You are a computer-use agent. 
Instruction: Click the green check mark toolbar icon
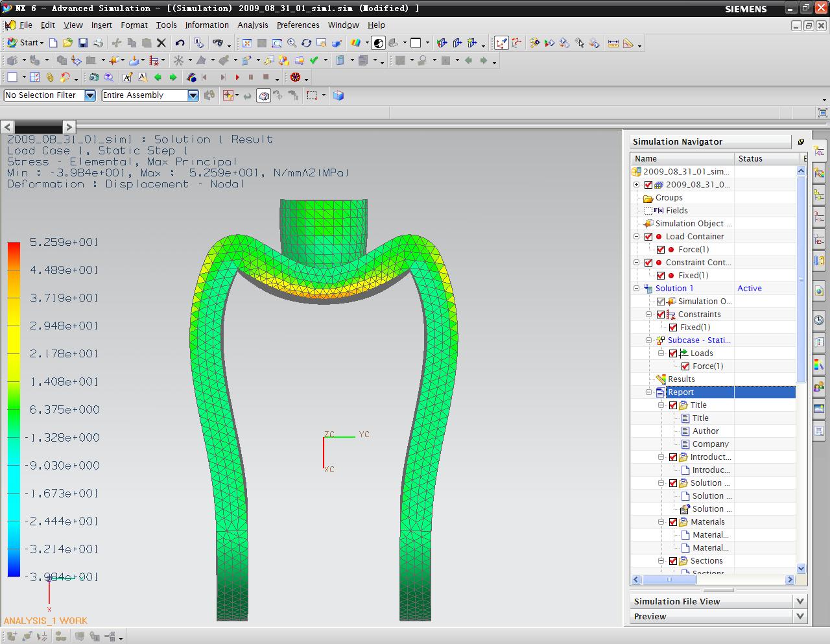[x=314, y=60]
